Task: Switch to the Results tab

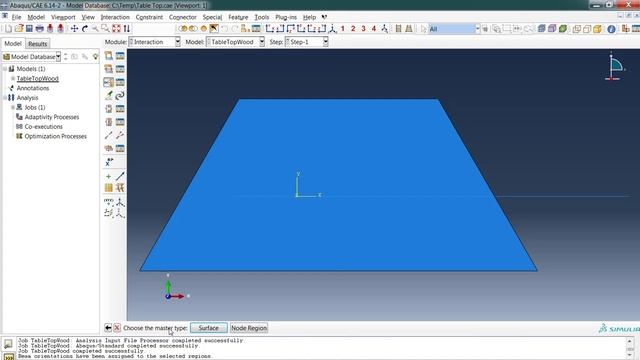Action: click(x=38, y=44)
